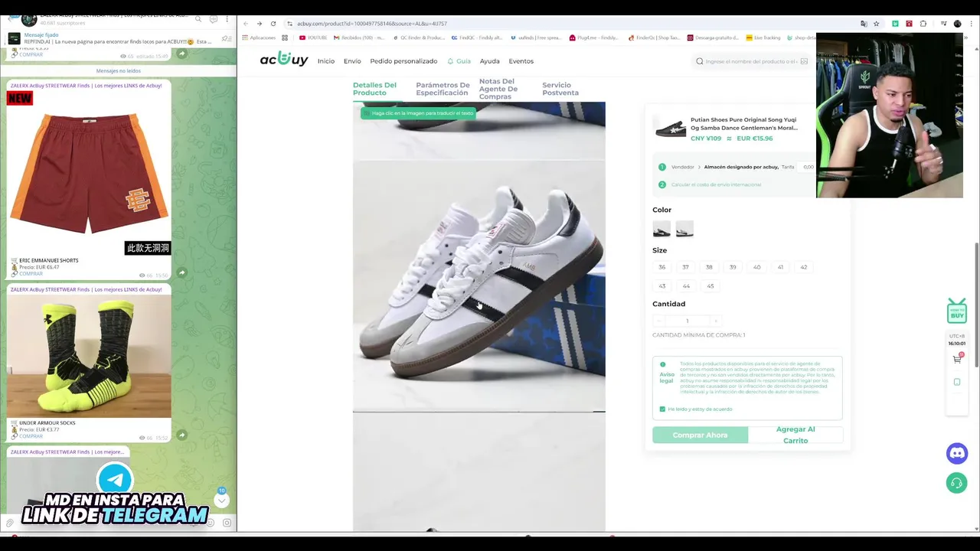Open Telegram pinned messages list icon

coord(226,38)
